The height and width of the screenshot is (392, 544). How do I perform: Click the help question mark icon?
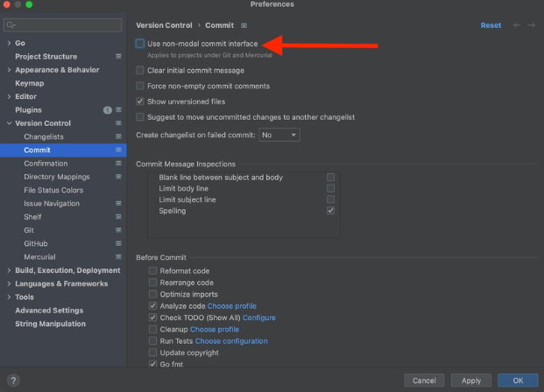click(14, 381)
